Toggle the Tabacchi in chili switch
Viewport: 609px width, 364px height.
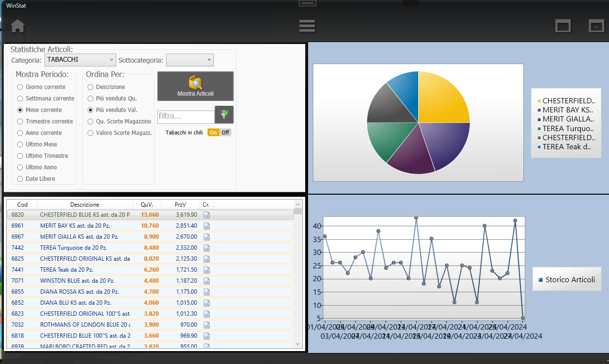219,132
